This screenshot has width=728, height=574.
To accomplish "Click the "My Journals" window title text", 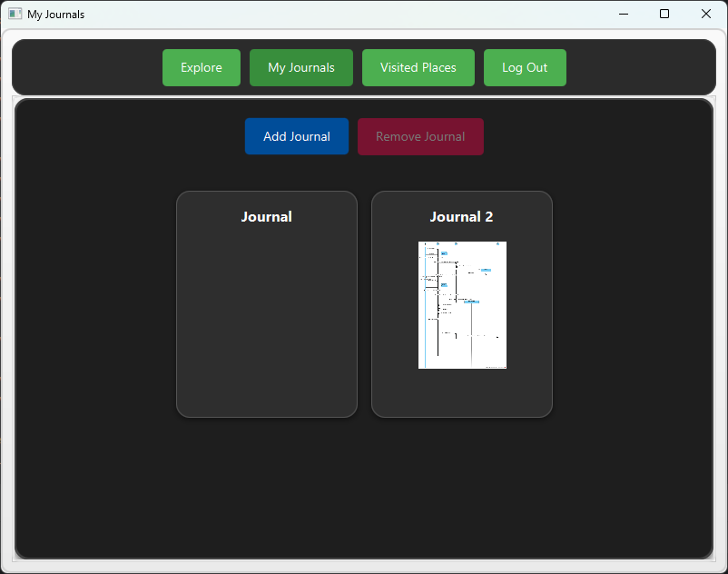I will pos(55,15).
